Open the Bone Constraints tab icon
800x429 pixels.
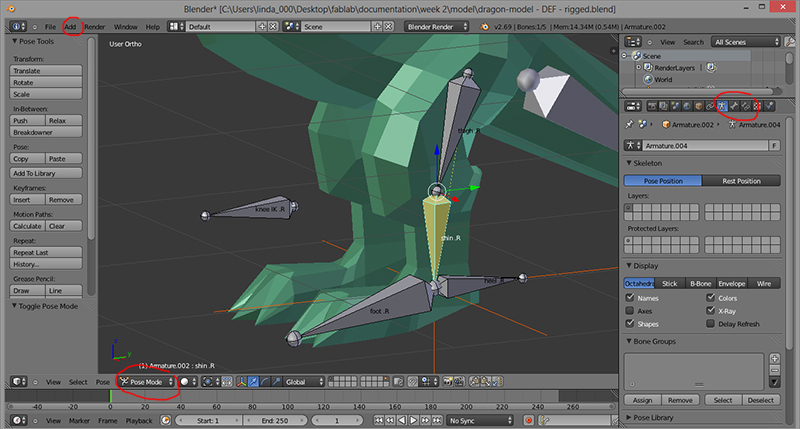[x=745, y=106]
